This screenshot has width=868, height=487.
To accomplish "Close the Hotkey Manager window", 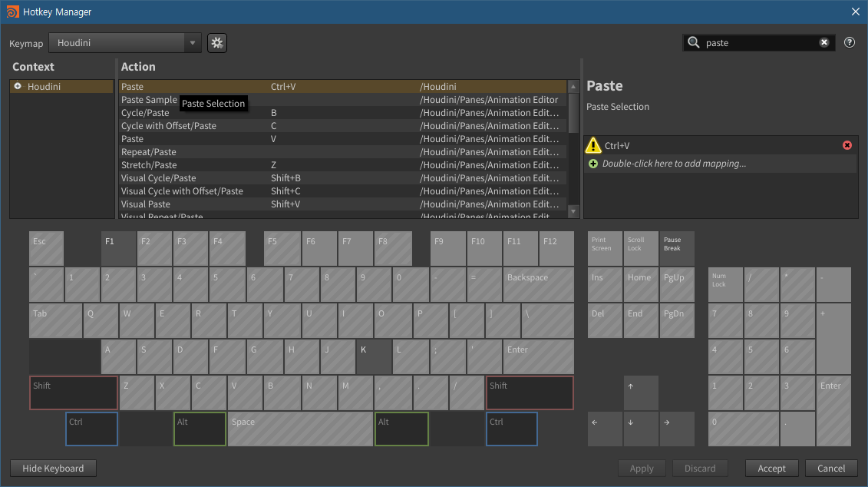I will (x=855, y=12).
